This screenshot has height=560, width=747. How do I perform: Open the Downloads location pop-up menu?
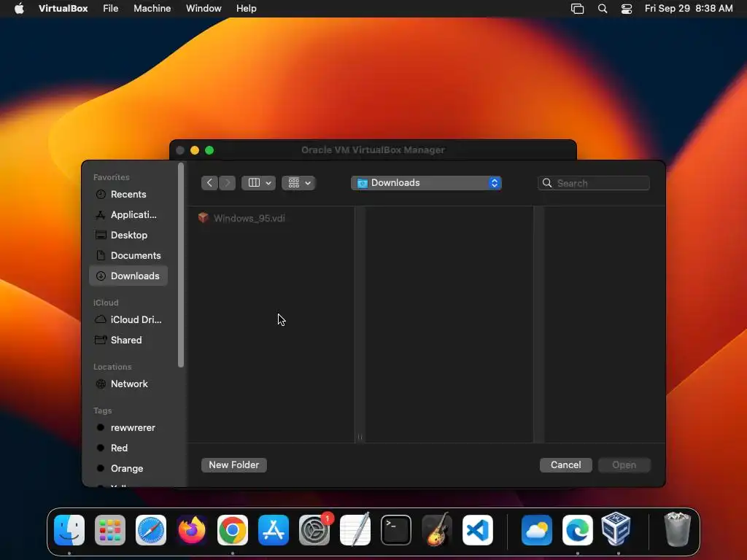426,183
